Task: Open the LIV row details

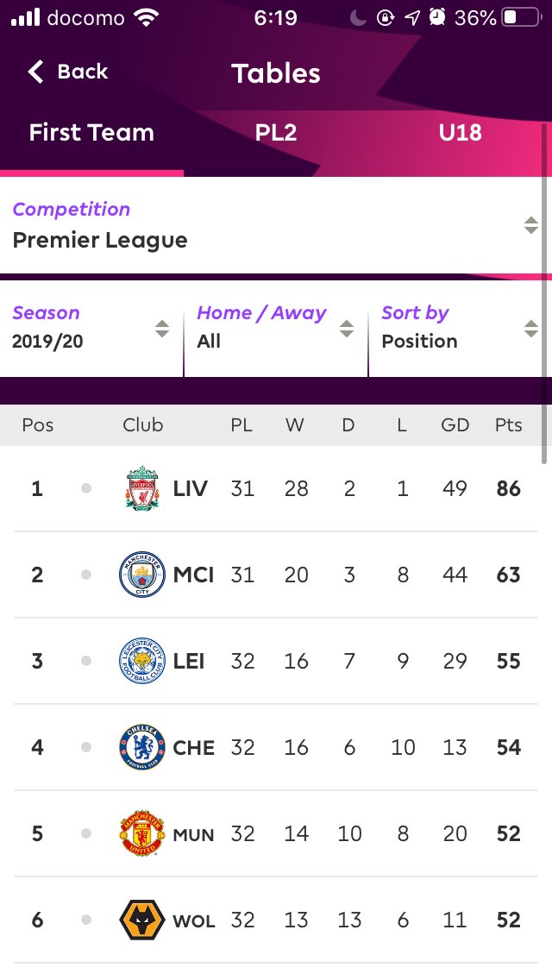Action: click(x=276, y=488)
